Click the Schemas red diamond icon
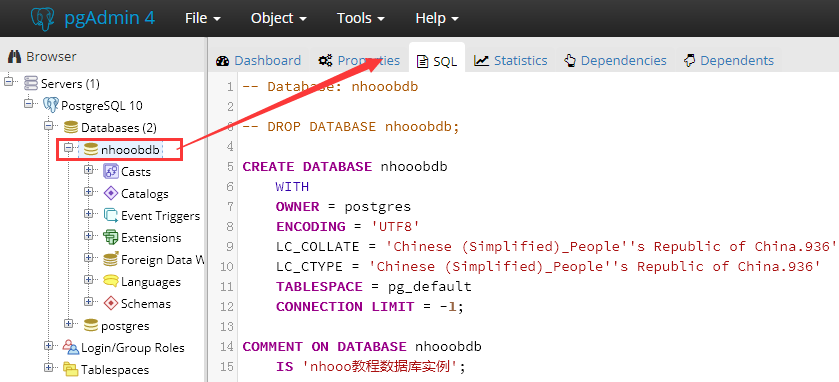The width and height of the screenshot is (839, 382). point(110,303)
